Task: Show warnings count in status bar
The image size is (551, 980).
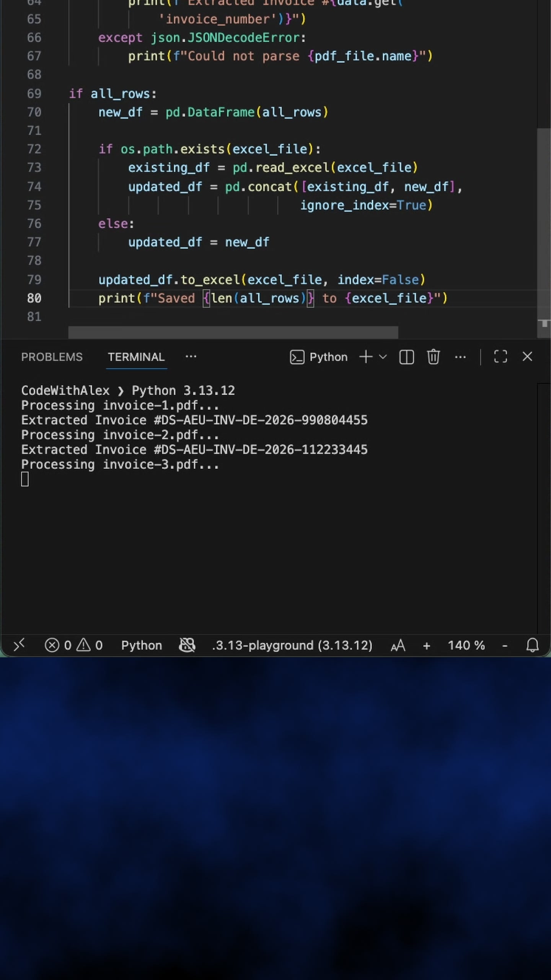Action: pyautogui.click(x=90, y=645)
